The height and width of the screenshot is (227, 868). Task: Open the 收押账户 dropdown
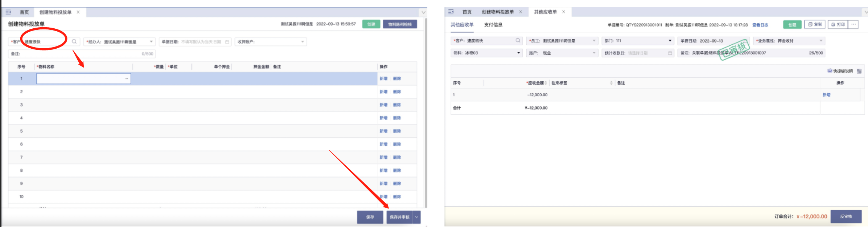pos(303,42)
